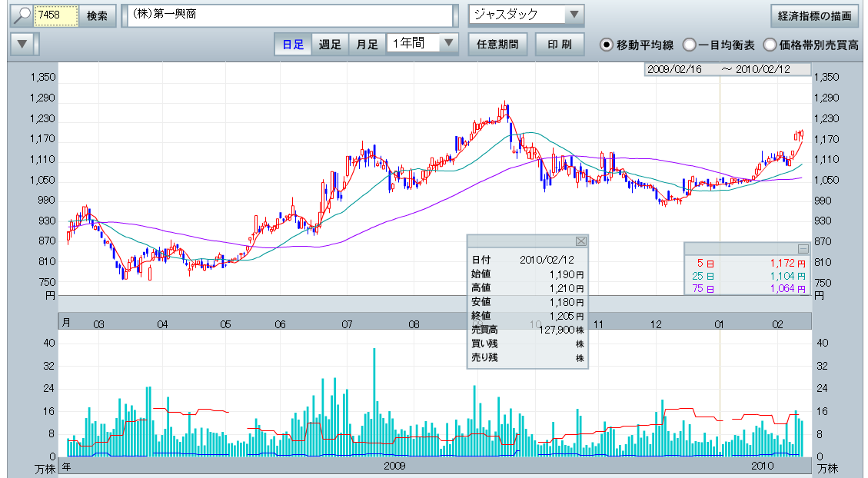868x478 pixels.
Task: Click the company name field 第一興商
Action: (x=290, y=15)
